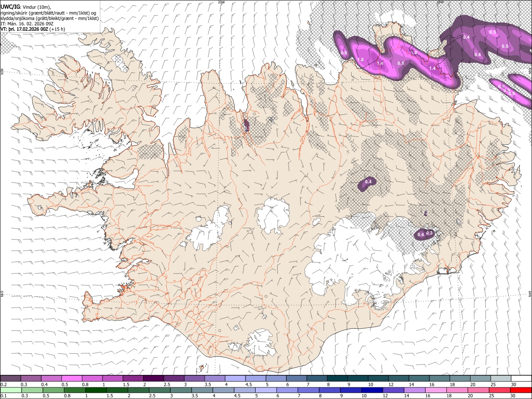Pick the darkest green swatch between 1 and 1.5

96,390
